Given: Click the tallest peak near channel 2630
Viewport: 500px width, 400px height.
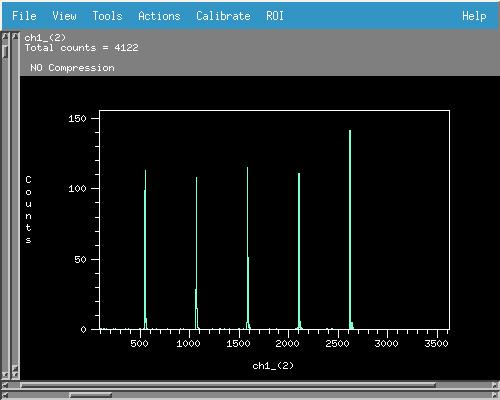Looking at the screenshot, I should [350, 230].
